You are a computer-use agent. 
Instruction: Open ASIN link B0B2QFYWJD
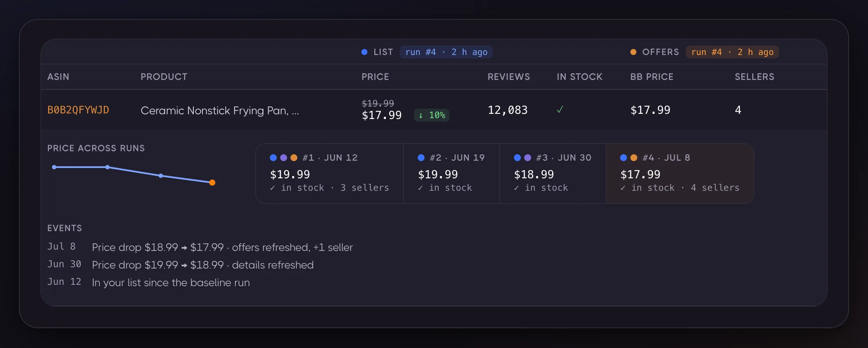[x=78, y=110]
